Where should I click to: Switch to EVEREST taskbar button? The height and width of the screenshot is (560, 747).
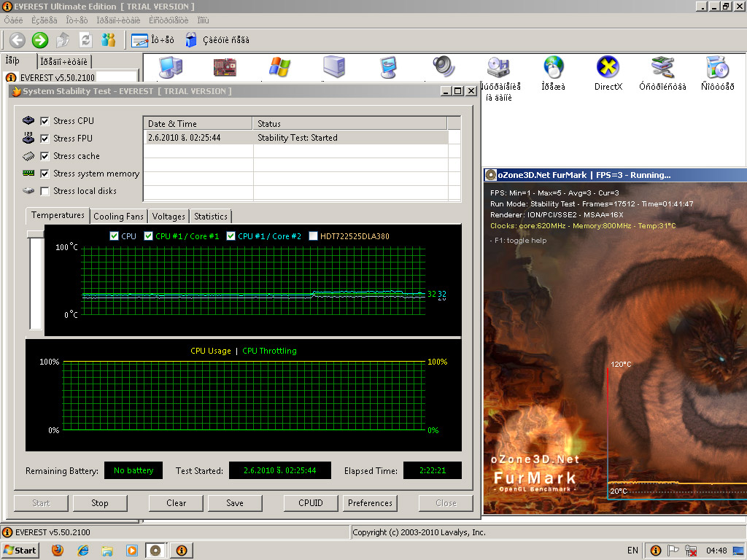[182, 551]
